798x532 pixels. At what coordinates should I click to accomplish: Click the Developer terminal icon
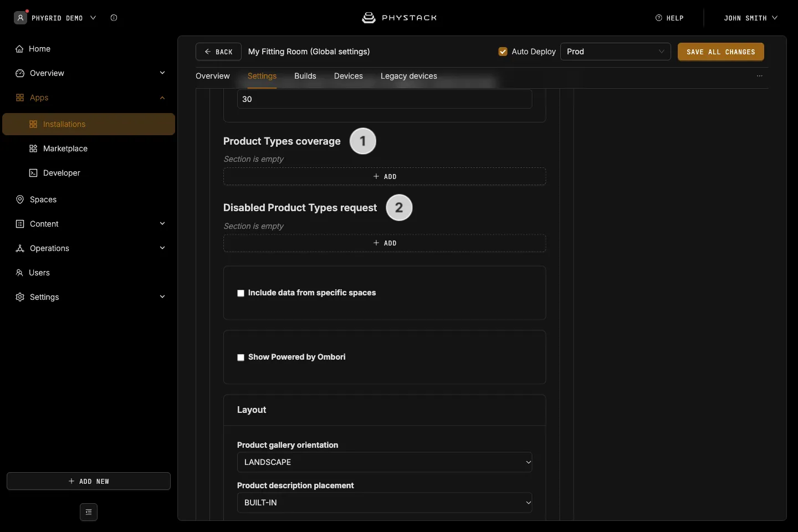tap(33, 173)
